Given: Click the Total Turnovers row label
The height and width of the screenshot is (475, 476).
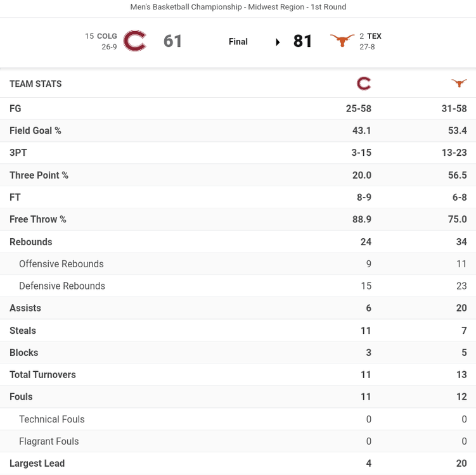Looking at the screenshot, I should click(x=42, y=375).
